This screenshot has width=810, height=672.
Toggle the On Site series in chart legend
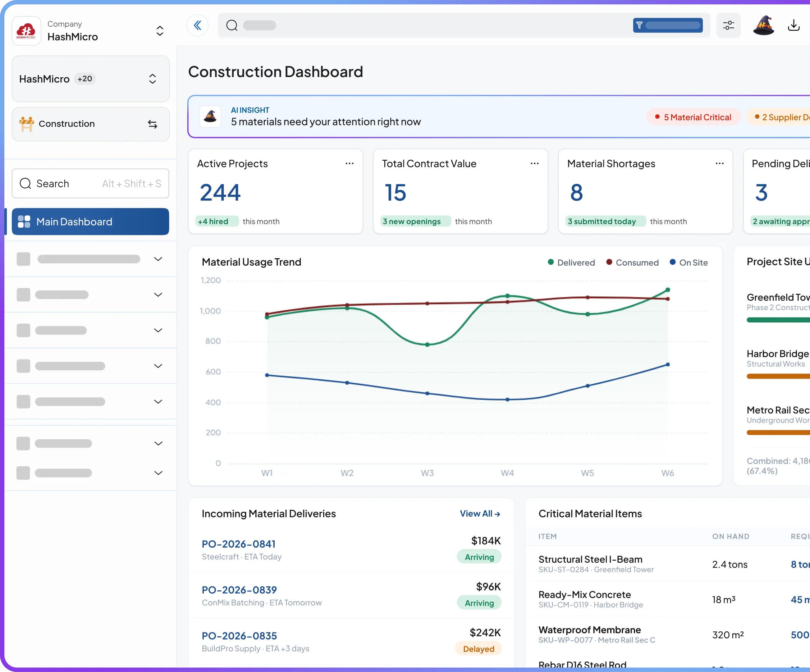689,263
